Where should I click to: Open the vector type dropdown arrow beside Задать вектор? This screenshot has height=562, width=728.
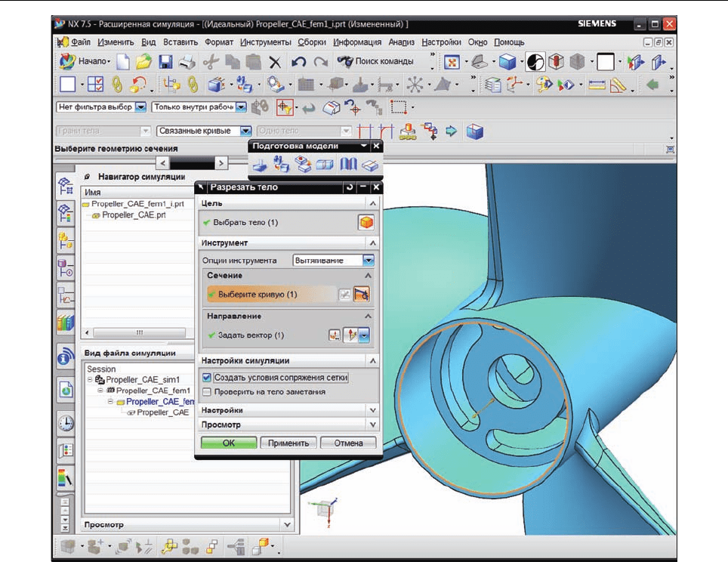click(365, 335)
